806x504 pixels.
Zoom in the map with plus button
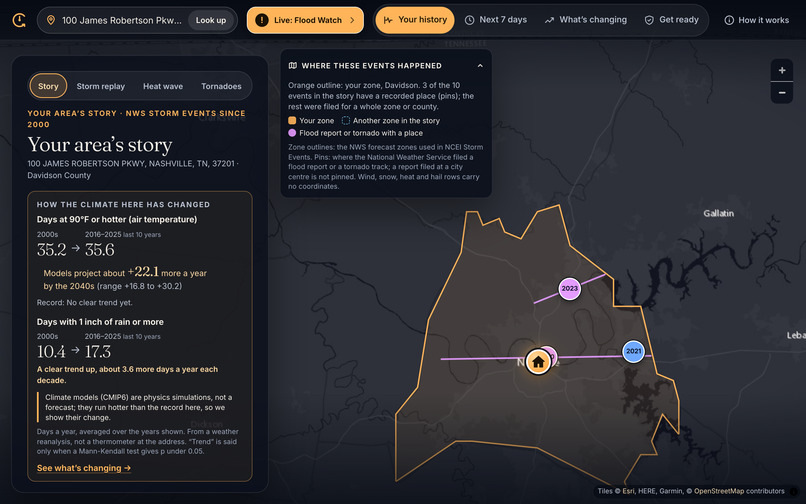coord(782,70)
